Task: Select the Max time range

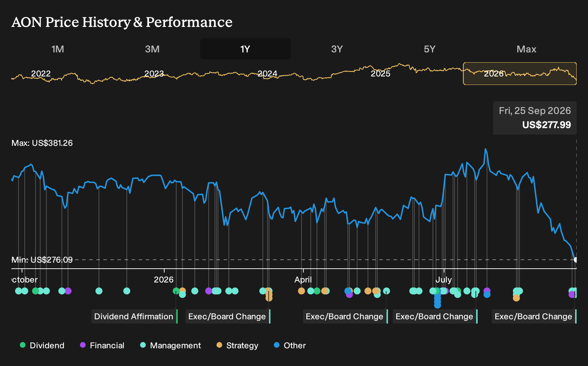Action: 526,49
